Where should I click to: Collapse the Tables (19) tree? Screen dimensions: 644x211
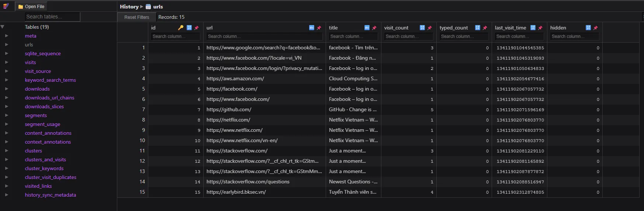[x=3, y=27]
